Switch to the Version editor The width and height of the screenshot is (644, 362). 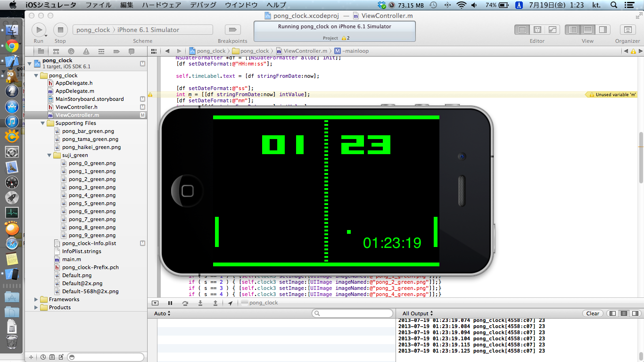click(552, 30)
